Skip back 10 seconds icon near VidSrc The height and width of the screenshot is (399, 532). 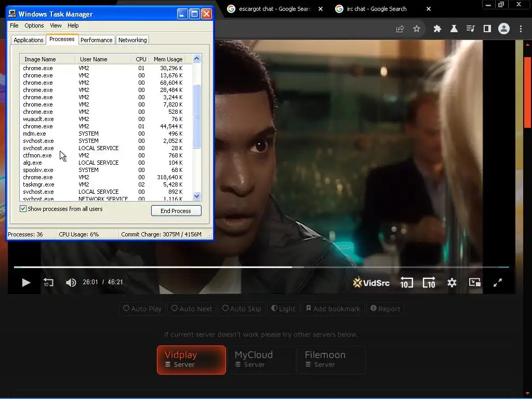coord(406,282)
